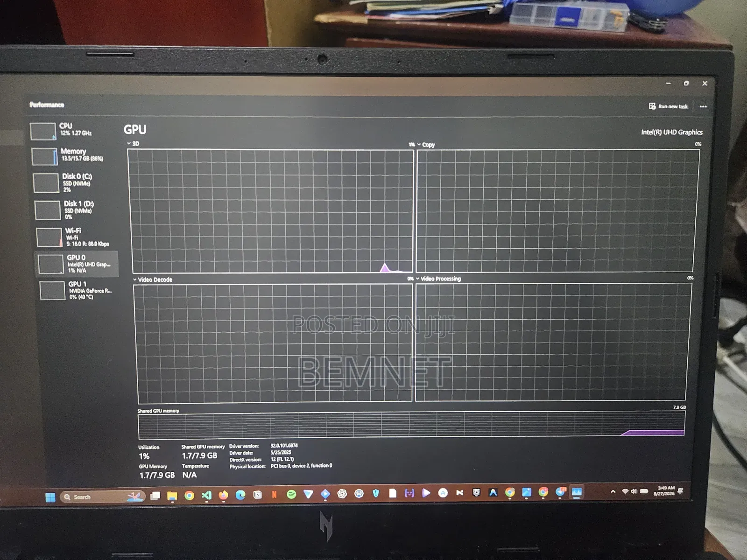Open the three-dot more options menu
Image resolution: width=747 pixels, height=560 pixels.
pos(703,106)
